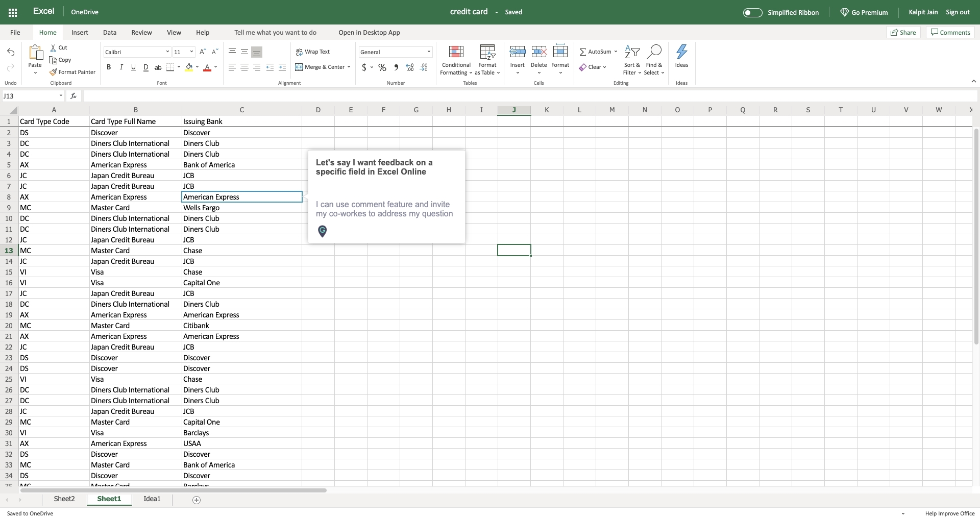980x519 pixels.
Task: Toggle italic formatting
Action: tap(121, 67)
